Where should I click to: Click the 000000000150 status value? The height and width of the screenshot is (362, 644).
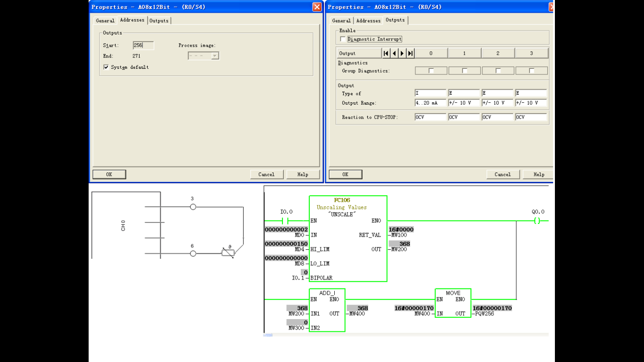[x=286, y=244]
